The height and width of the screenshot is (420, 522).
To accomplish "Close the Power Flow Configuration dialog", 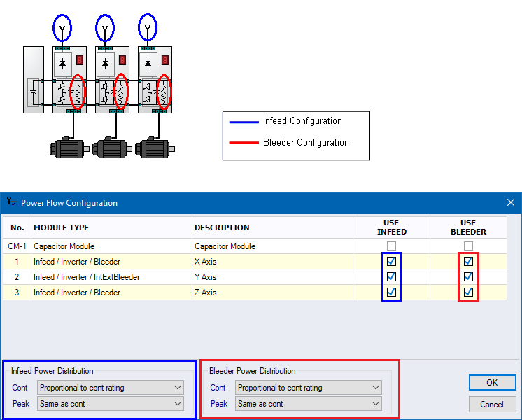I will coord(510,202).
